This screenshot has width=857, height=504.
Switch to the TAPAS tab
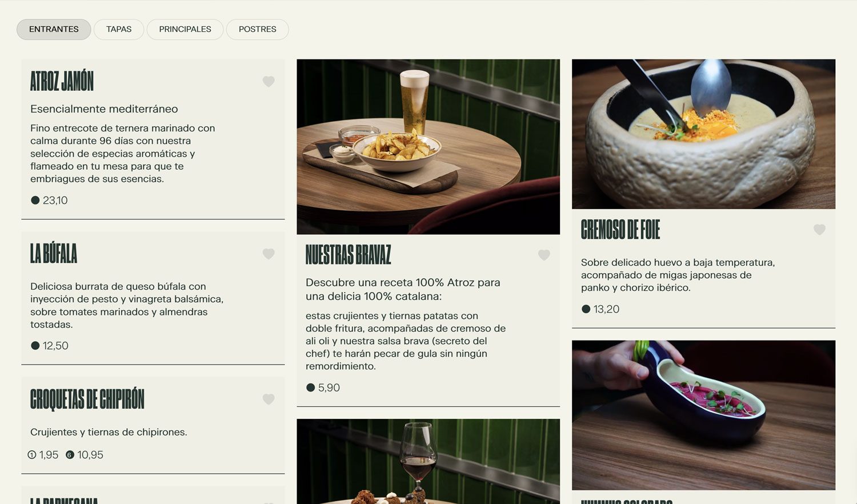coord(119,29)
